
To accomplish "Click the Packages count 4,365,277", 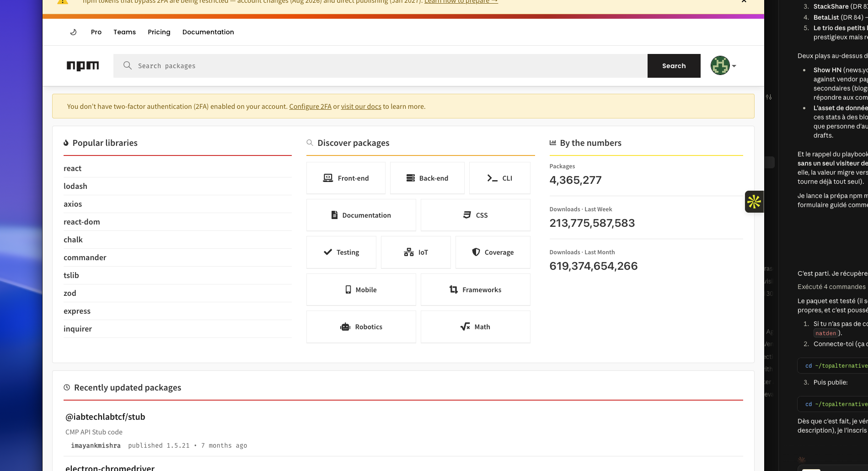I will coord(575,180).
